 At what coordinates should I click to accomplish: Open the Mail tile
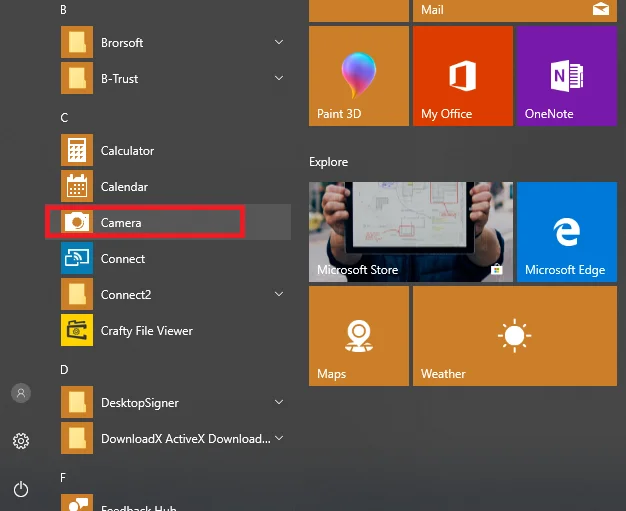click(515, 10)
